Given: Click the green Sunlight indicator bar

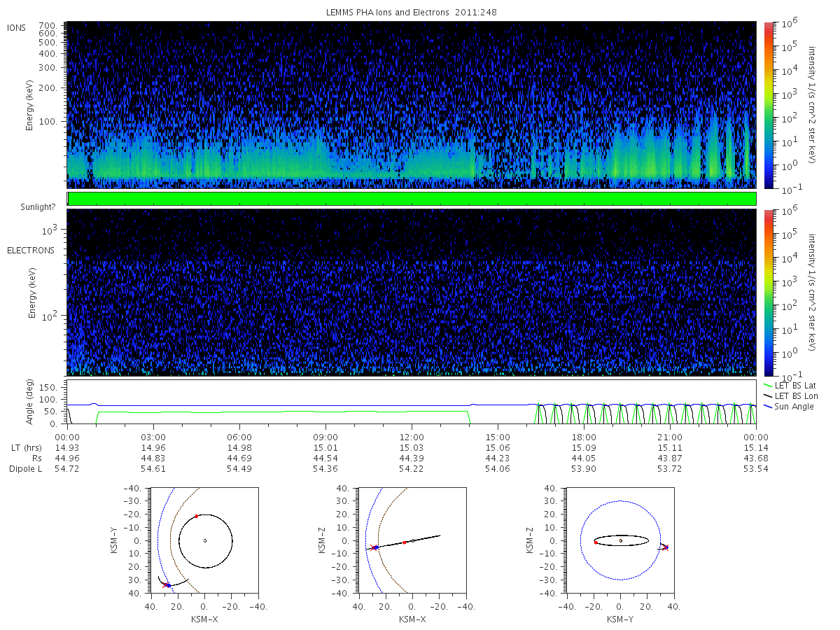Looking at the screenshot, I should [x=412, y=199].
